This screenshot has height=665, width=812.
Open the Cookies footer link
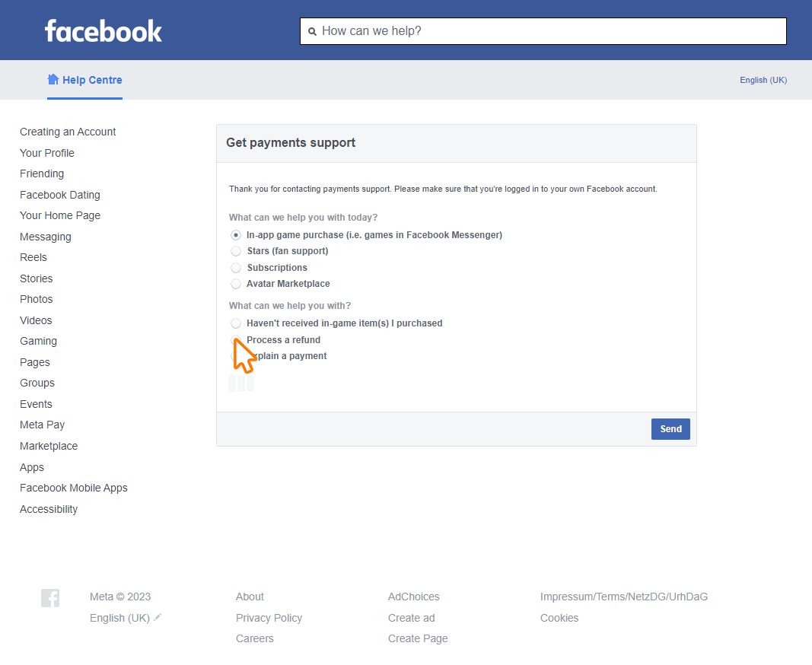pyautogui.click(x=559, y=618)
